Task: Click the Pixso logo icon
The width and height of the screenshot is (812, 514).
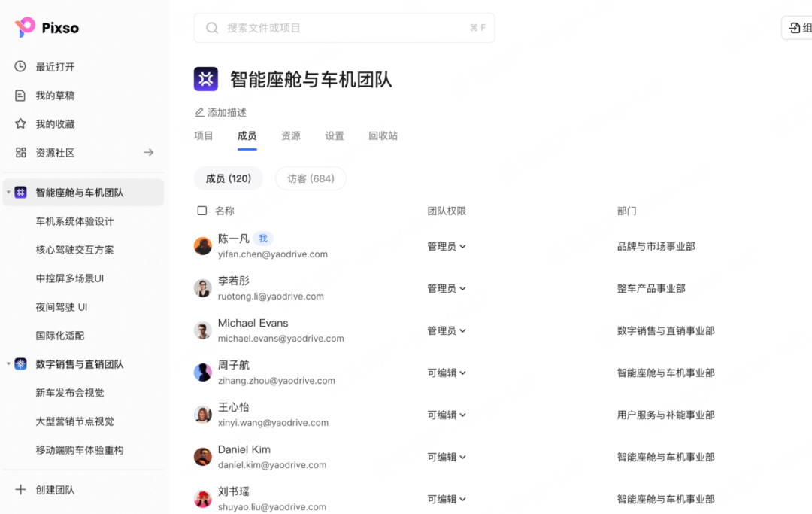Action: tap(25, 27)
